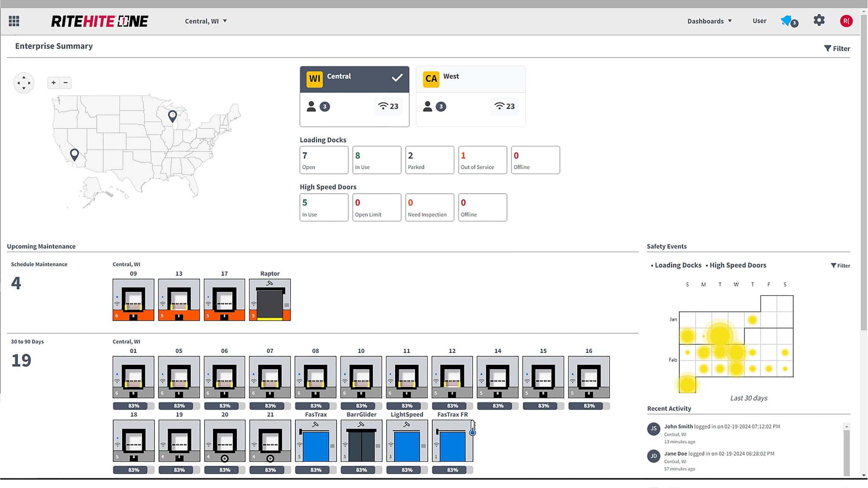Open the Safety Events Filter
868x488 pixels.
pos(840,266)
